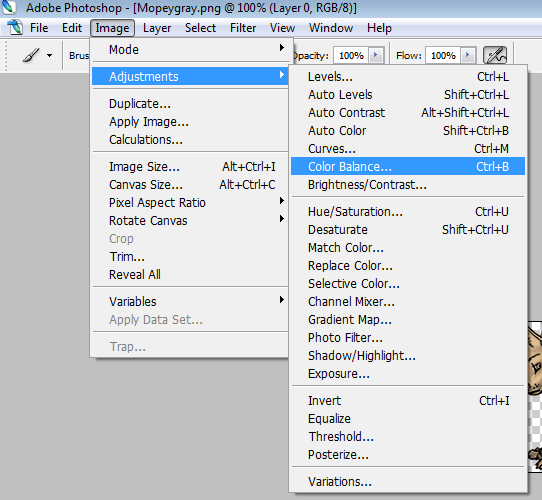Open the Opacity slider arrow
Image resolution: width=542 pixels, height=500 pixels.
coord(376,55)
